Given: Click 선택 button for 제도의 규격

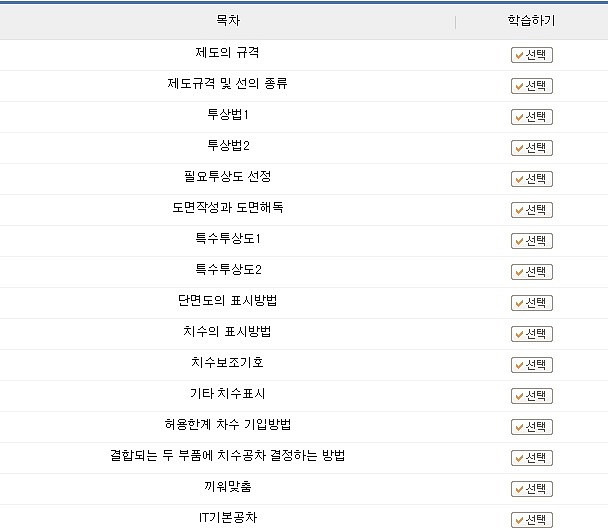Looking at the screenshot, I should pos(532,55).
